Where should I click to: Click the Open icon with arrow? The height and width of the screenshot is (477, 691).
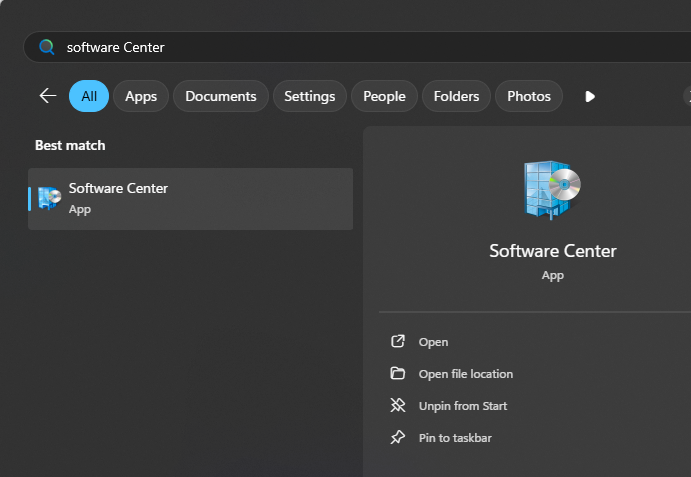[398, 341]
